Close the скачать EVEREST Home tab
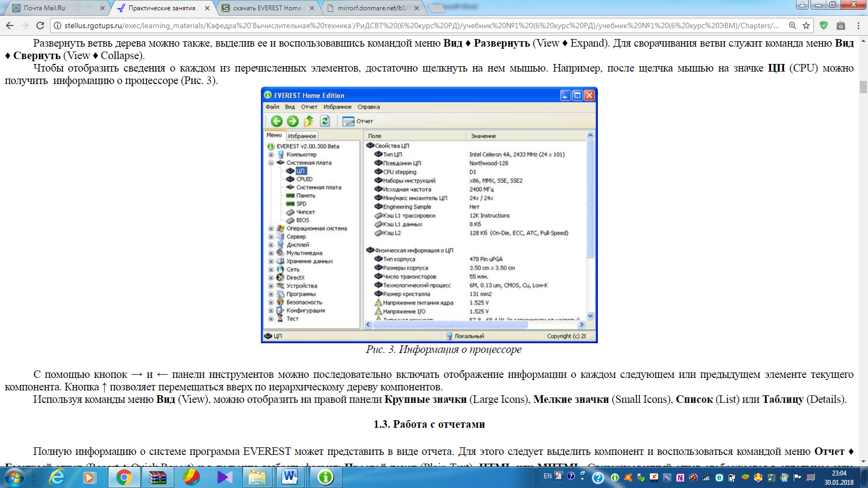Screen dimensions: 868x488 coord(312,8)
